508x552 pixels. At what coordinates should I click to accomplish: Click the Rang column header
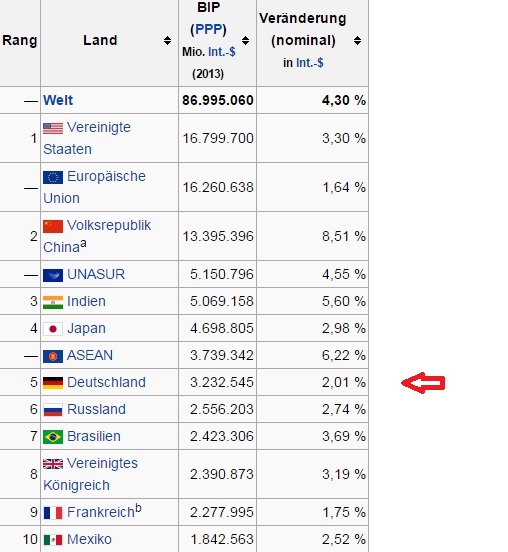tap(20, 40)
